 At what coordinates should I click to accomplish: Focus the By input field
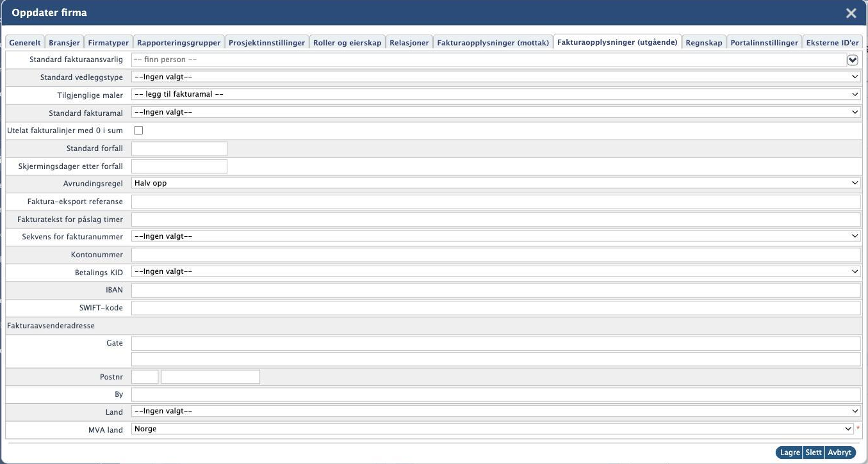(496, 394)
